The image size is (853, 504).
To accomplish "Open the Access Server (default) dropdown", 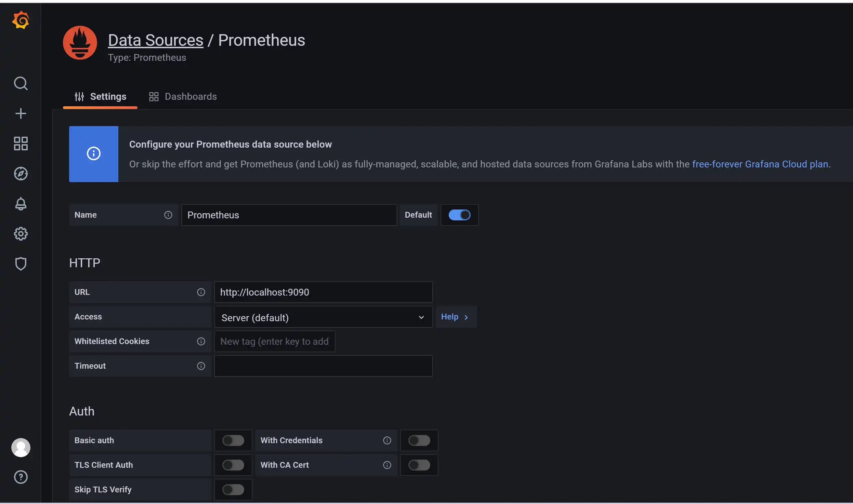I will [323, 317].
